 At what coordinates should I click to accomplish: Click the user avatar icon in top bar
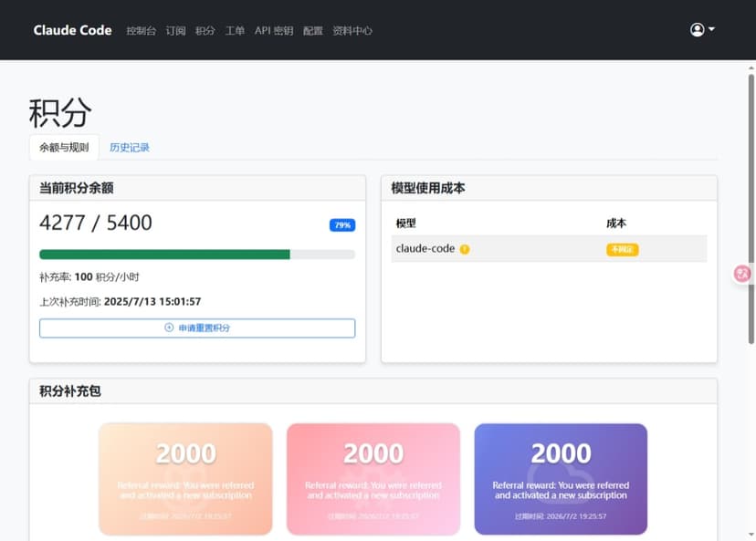tap(696, 29)
